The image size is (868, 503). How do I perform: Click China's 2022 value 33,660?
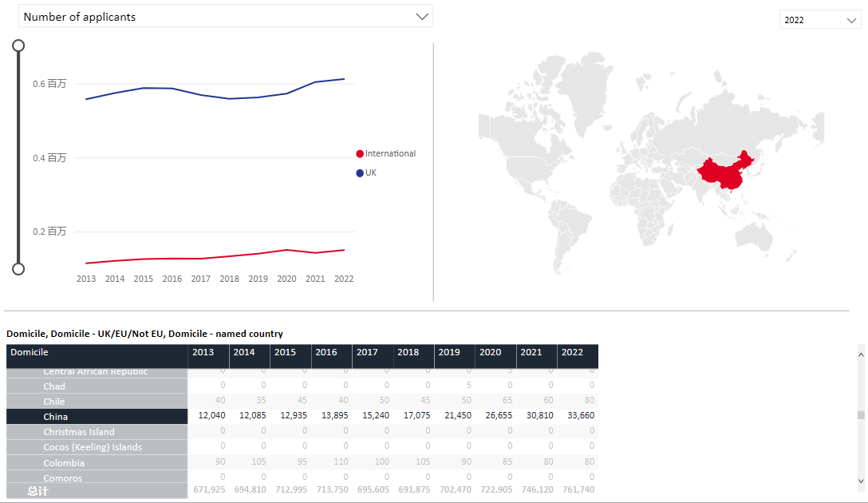click(581, 415)
